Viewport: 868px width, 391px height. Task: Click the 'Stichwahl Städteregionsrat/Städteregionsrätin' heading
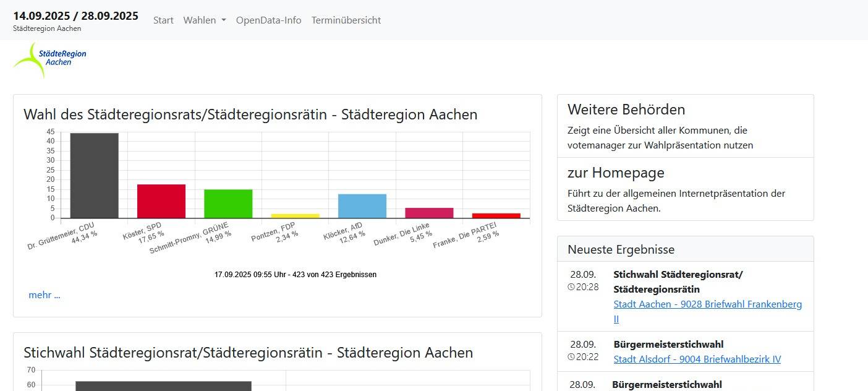247,353
